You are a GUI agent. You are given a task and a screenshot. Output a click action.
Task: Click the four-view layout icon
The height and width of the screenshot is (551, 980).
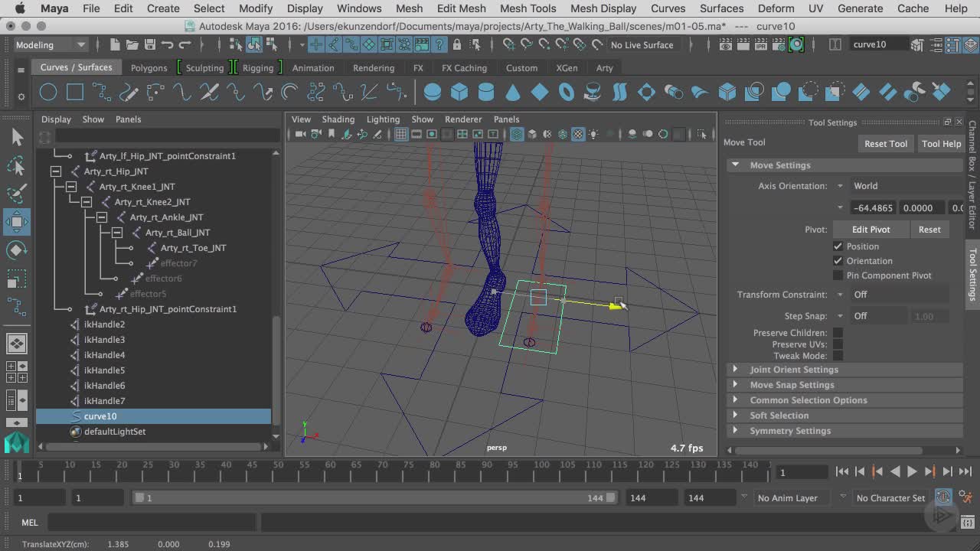tap(17, 371)
